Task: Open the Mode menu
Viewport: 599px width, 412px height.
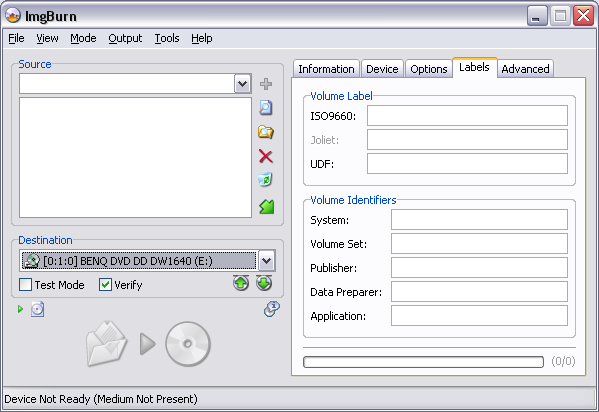Action: coord(83,38)
